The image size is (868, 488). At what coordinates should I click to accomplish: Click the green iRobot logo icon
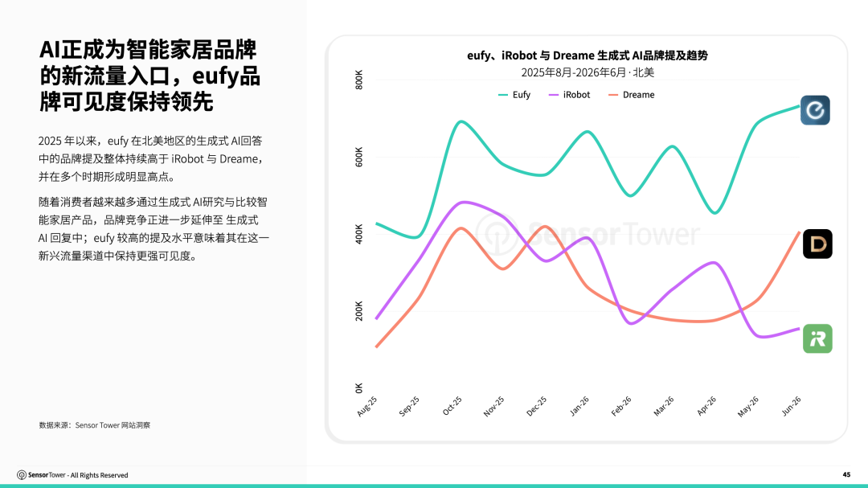click(x=817, y=338)
